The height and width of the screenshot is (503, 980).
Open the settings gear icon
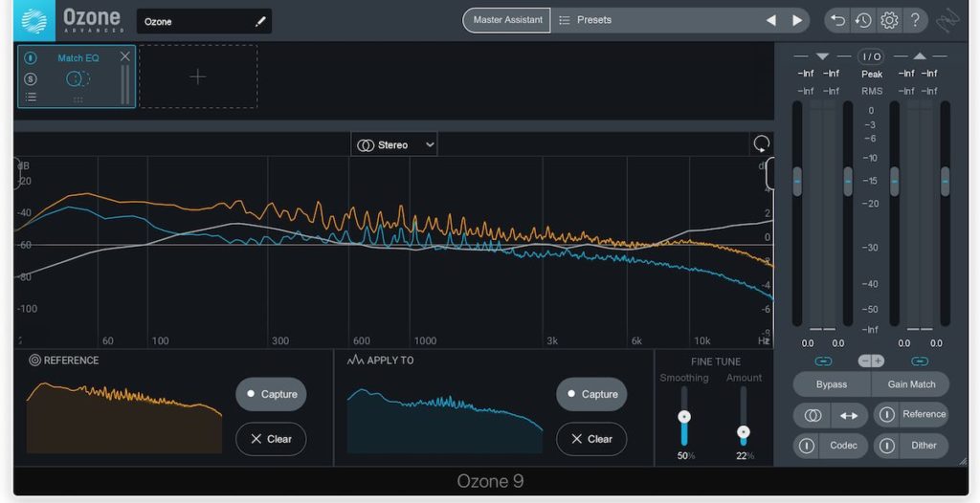(889, 21)
